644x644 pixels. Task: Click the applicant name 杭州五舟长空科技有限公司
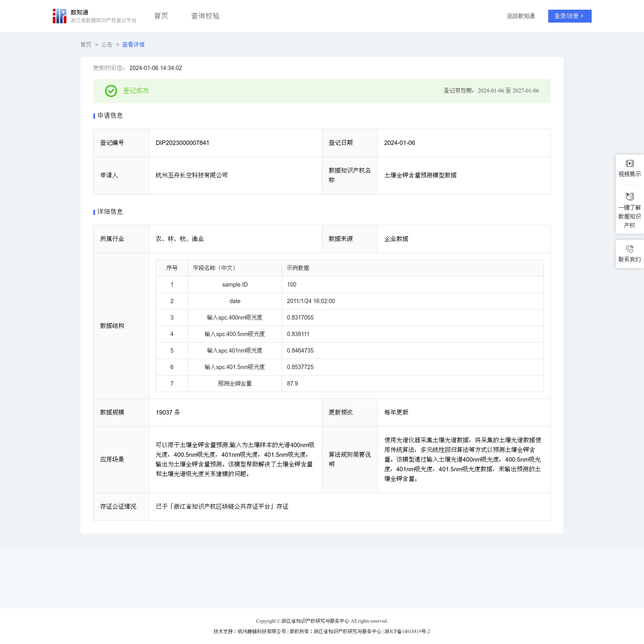click(x=192, y=175)
